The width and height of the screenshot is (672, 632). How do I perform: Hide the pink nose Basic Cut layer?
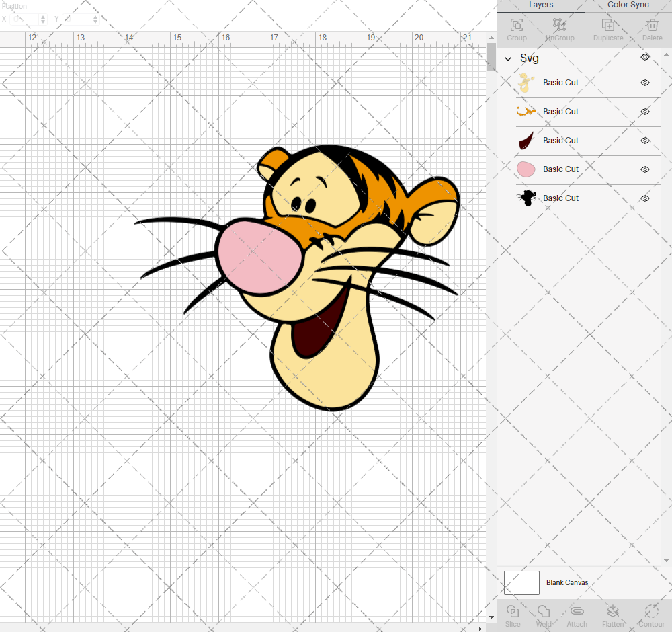pyautogui.click(x=645, y=169)
